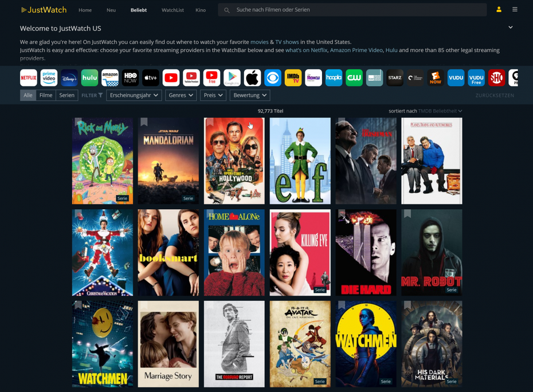This screenshot has height=392, width=533.
Task: Select the Filme filter tab
Action: click(46, 95)
